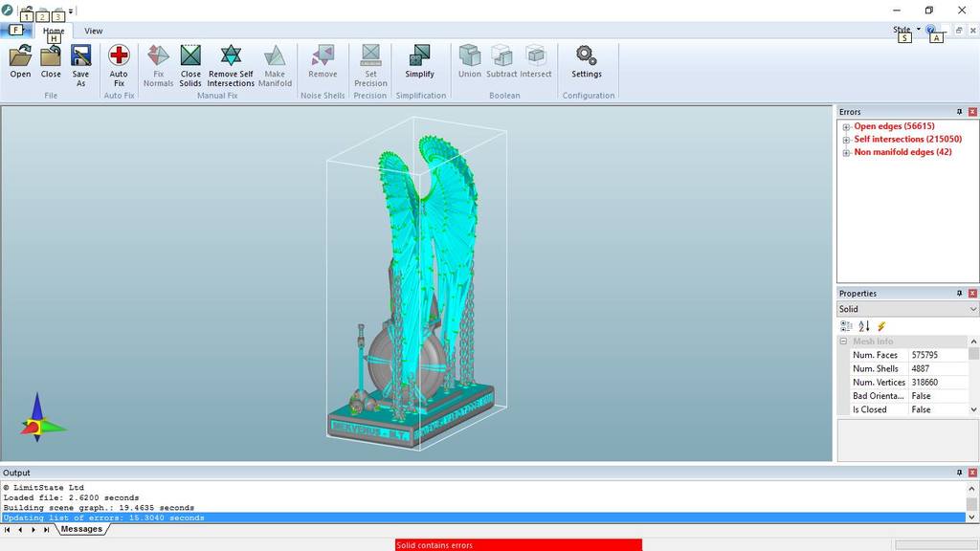Close the Properties panel
The height and width of the screenshot is (551, 980).
972,293
